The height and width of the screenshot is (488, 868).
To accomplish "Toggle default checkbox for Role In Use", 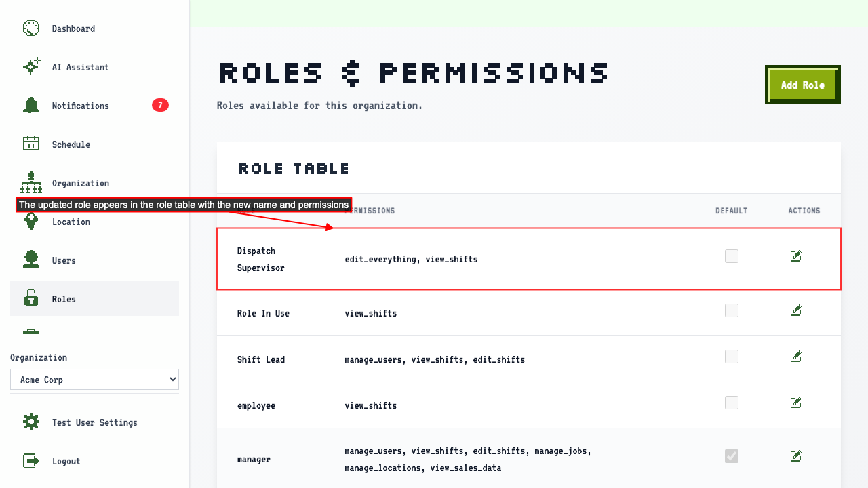I will tap(732, 310).
